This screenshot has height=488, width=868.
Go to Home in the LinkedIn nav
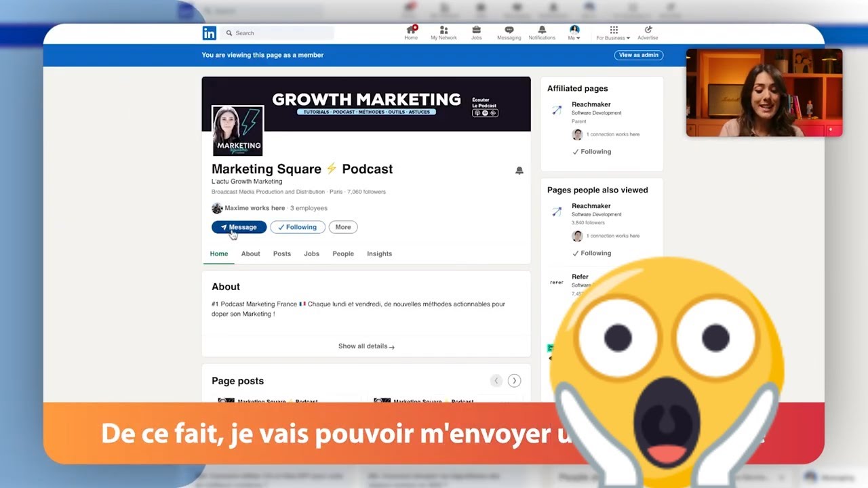(x=411, y=33)
